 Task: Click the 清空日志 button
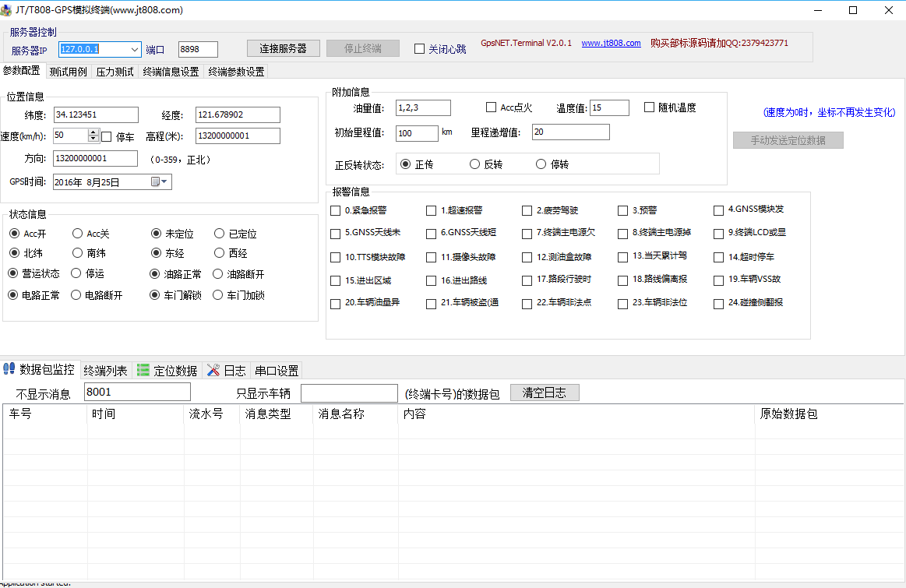click(545, 393)
